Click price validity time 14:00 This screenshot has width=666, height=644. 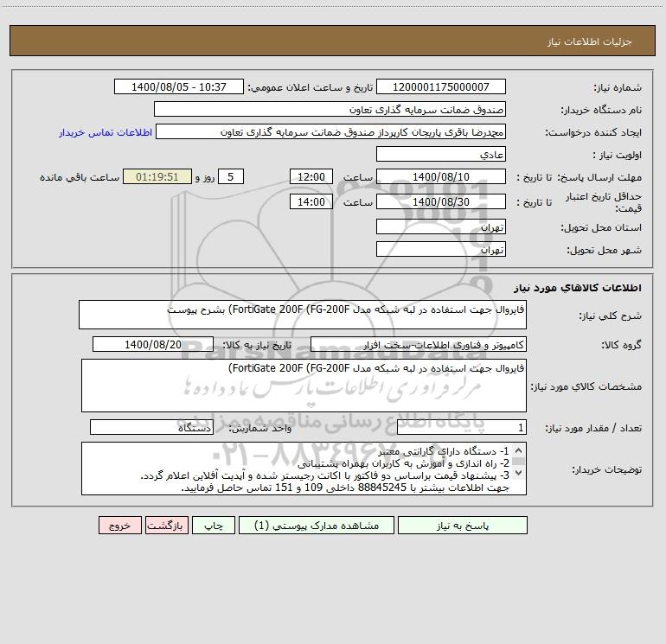click(x=311, y=201)
